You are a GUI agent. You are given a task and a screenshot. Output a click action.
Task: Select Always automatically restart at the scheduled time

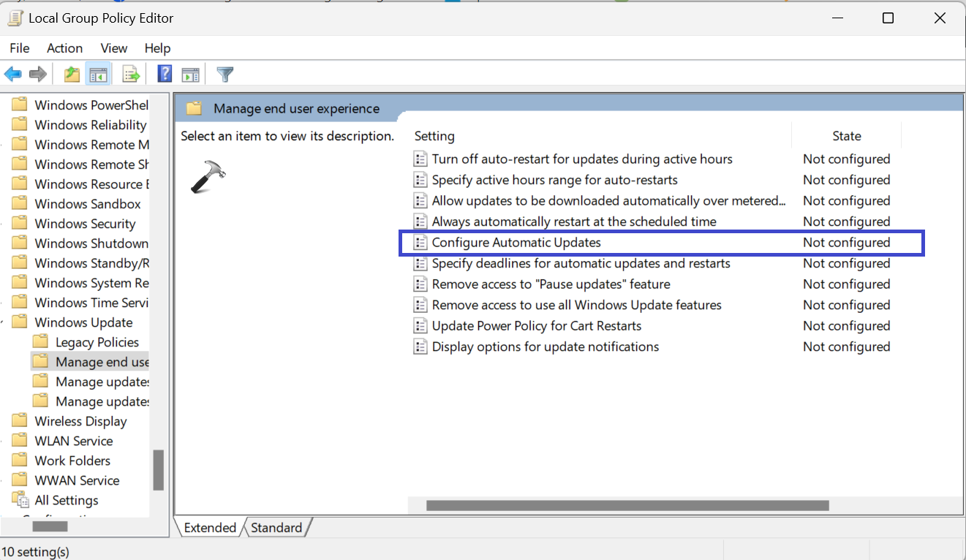point(574,222)
